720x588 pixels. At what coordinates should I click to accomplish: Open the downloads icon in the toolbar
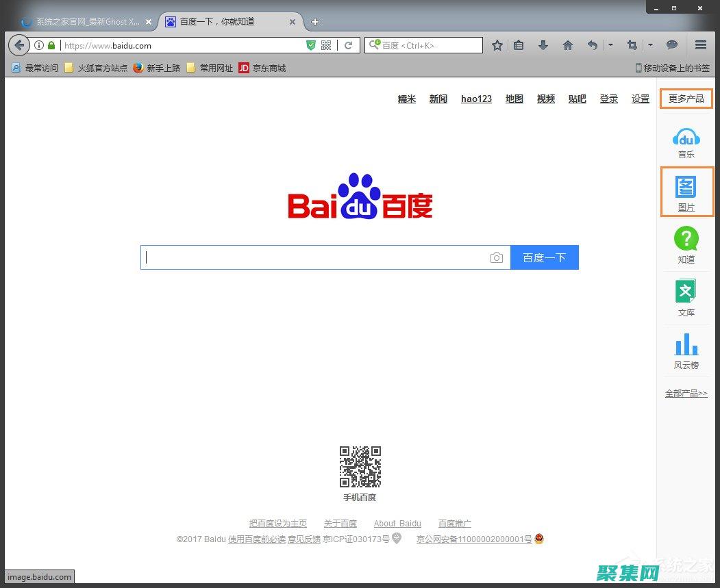[543, 45]
